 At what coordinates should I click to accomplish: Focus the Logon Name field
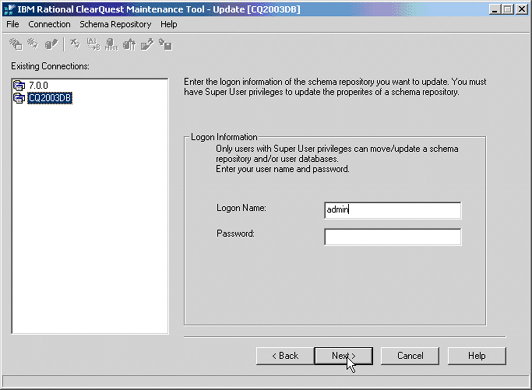point(393,210)
